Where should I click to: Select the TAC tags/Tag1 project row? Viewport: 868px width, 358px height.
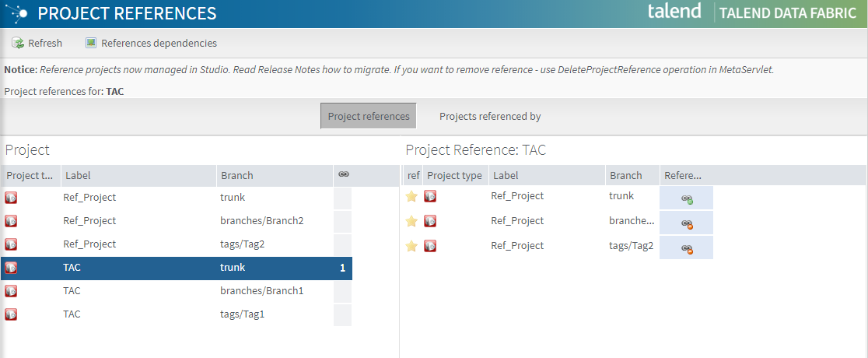72,314
